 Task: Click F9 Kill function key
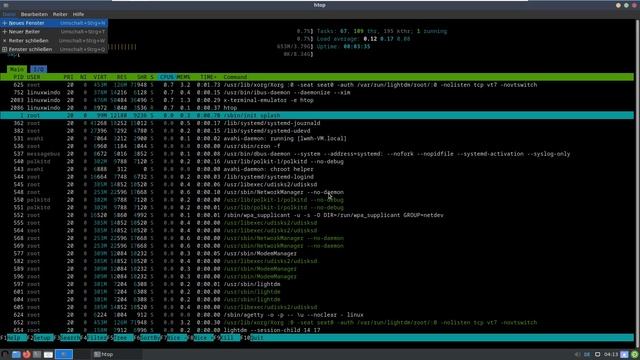(x=228, y=338)
